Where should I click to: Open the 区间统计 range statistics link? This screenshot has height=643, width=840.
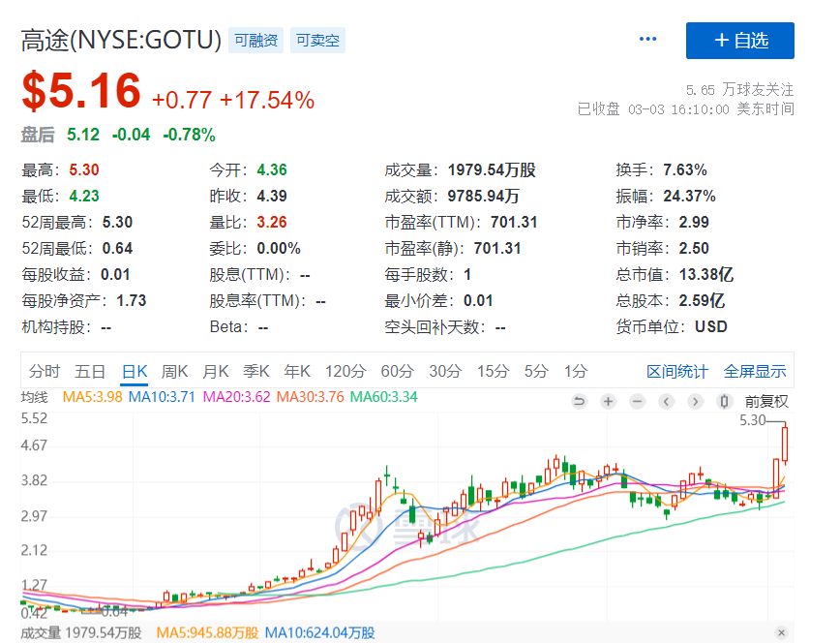pos(676,371)
